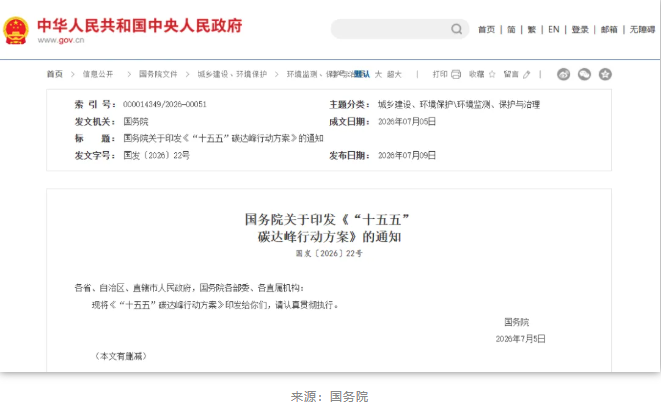The width and height of the screenshot is (661, 404).
Task: Click the round star share icon
Action: pyautogui.click(x=605, y=74)
